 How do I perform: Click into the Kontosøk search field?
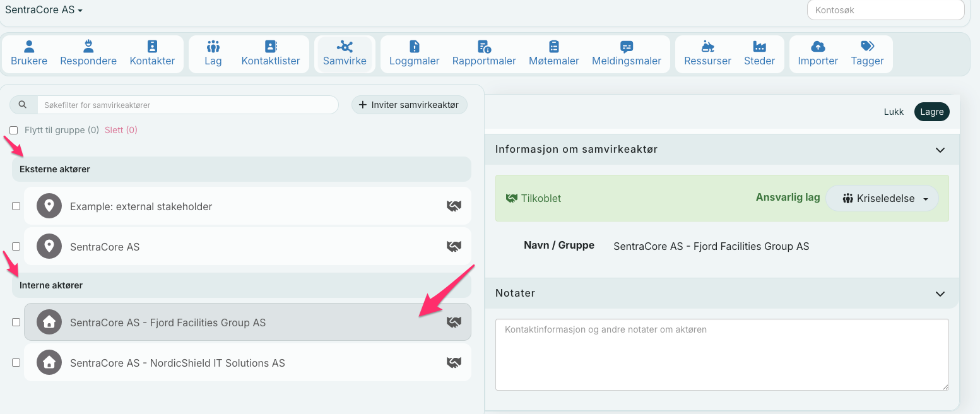(x=885, y=10)
